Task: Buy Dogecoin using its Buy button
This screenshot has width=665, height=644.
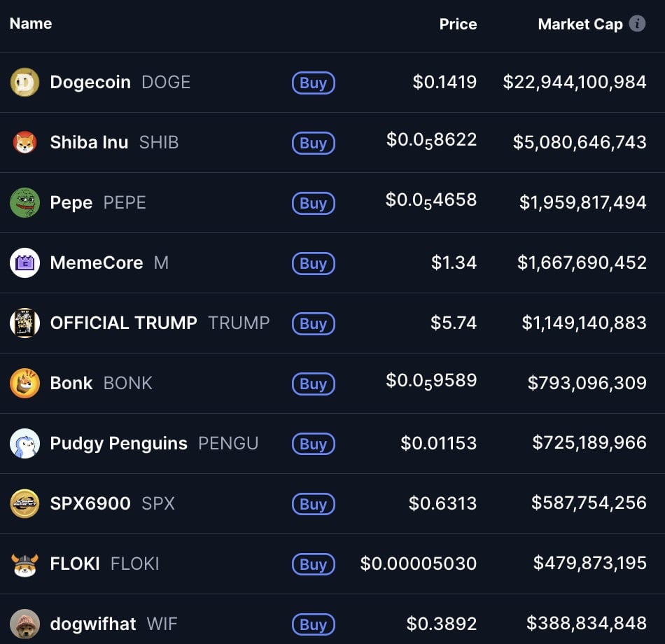Action: pyautogui.click(x=314, y=83)
